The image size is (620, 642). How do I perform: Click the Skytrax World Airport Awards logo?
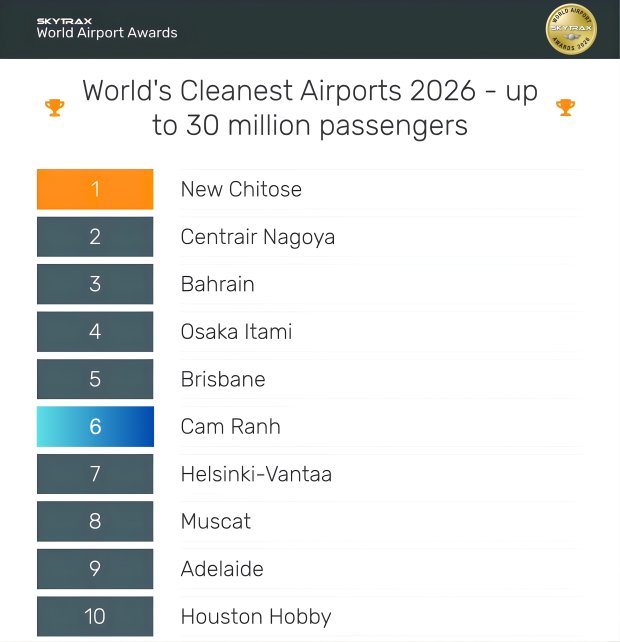coord(106,28)
